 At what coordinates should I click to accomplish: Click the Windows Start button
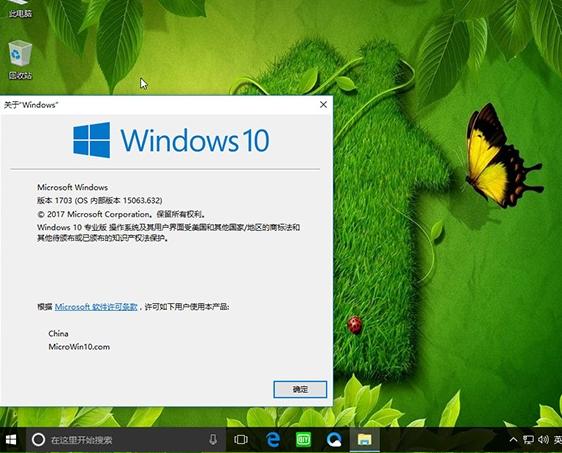[11, 440]
